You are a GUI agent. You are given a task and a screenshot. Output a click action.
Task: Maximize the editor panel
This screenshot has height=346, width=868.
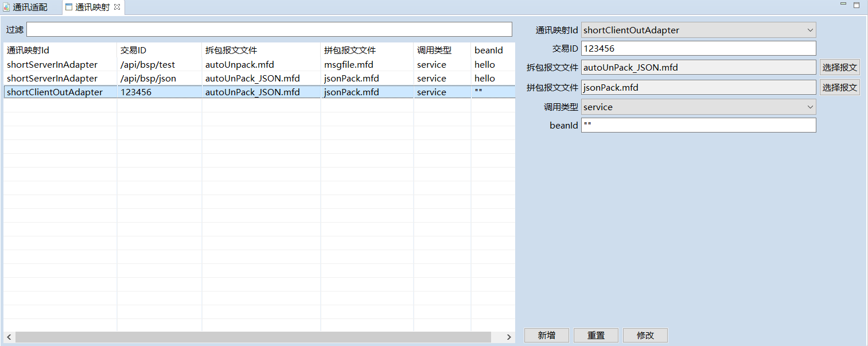coord(857,5)
